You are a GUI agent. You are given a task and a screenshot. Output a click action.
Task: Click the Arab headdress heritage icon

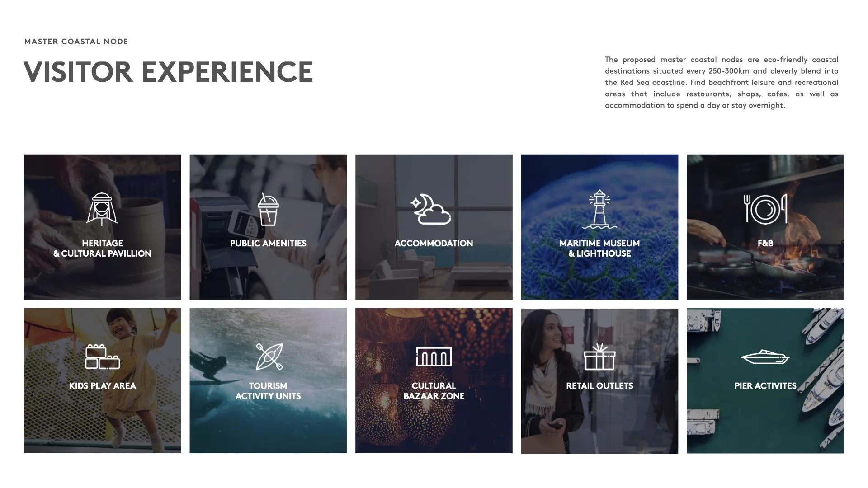pos(102,209)
